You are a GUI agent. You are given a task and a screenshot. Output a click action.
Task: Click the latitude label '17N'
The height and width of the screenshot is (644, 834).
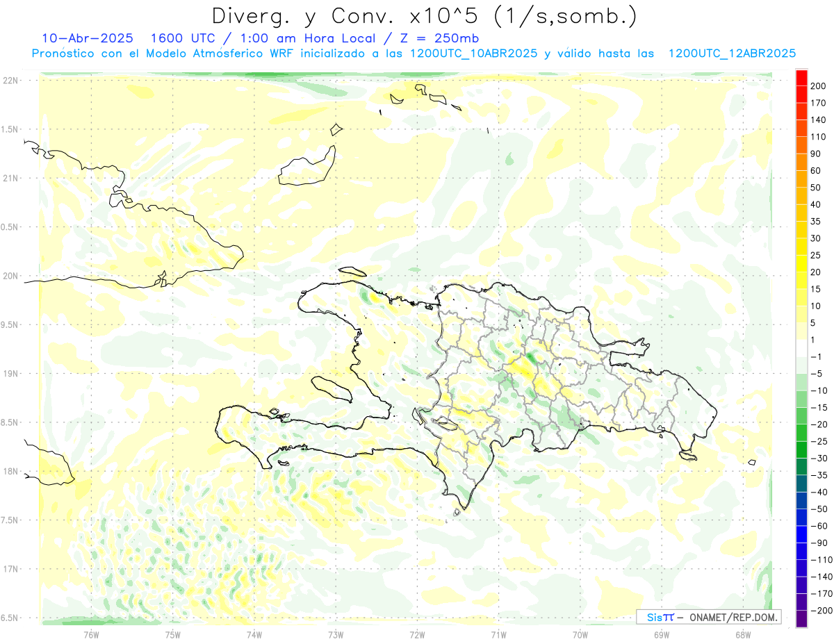click(10, 569)
